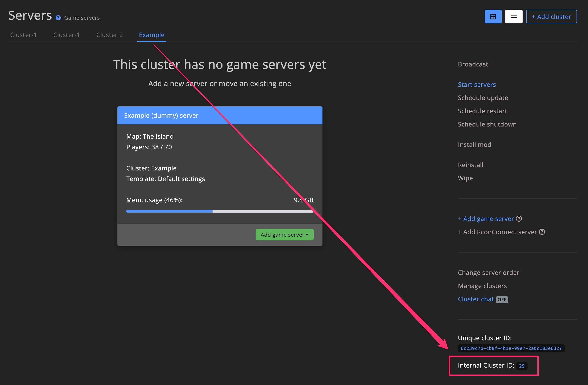Select the Cluster 2 tab
The width and height of the screenshot is (588, 385).
[109, 34]
